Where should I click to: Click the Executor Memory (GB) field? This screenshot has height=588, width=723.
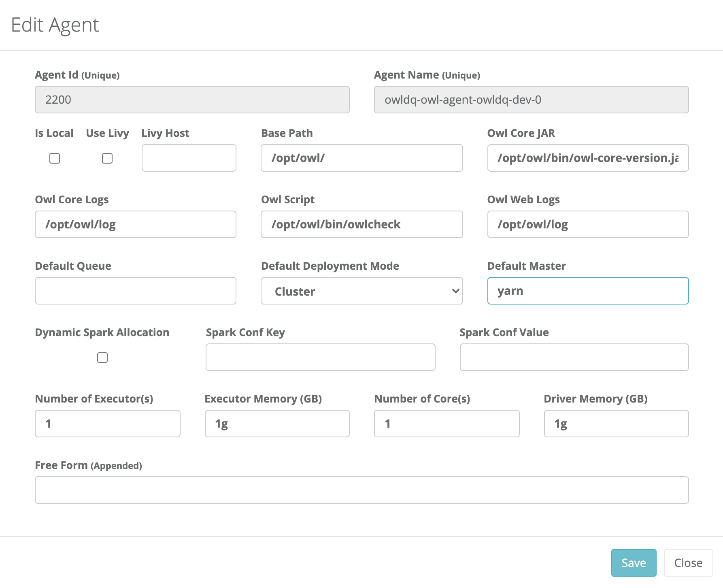[277, 424]
